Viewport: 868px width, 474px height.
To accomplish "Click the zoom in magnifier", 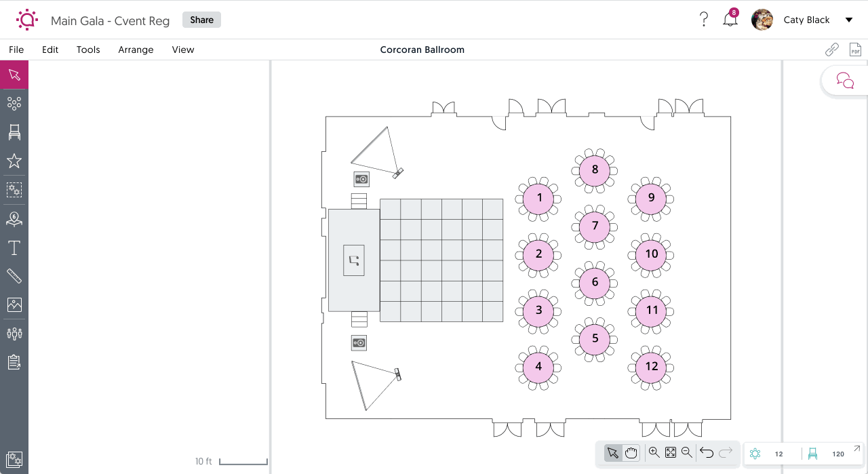I will [654, 452].
